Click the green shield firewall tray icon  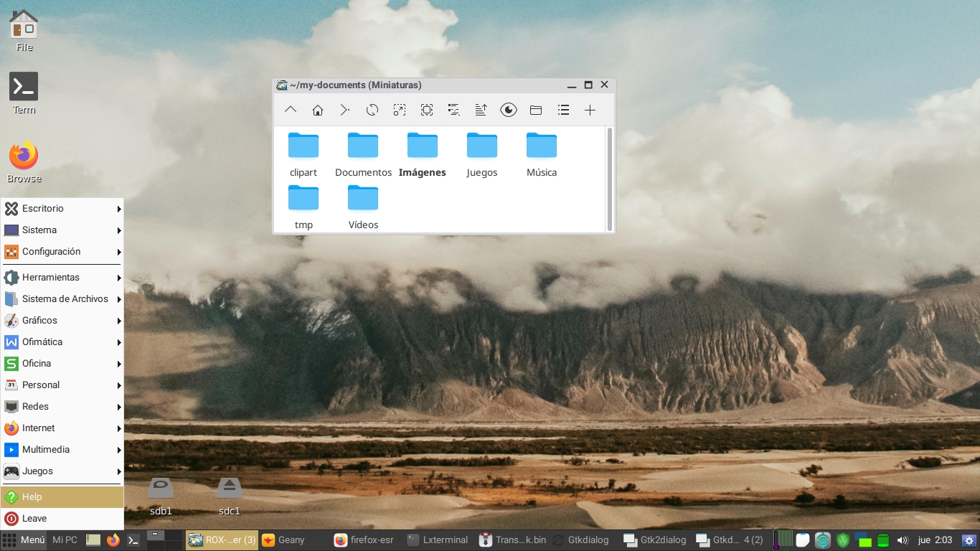[x=843, y=540]
